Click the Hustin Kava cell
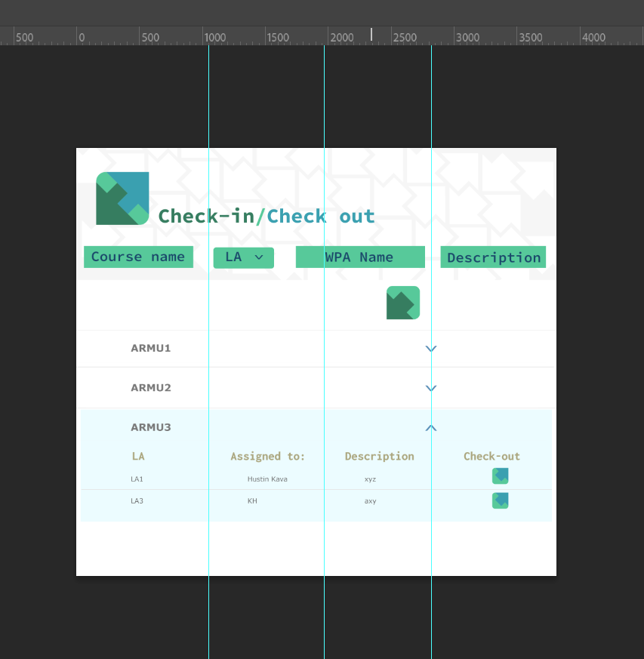This screenshot has width=644, height=659. 267,479
